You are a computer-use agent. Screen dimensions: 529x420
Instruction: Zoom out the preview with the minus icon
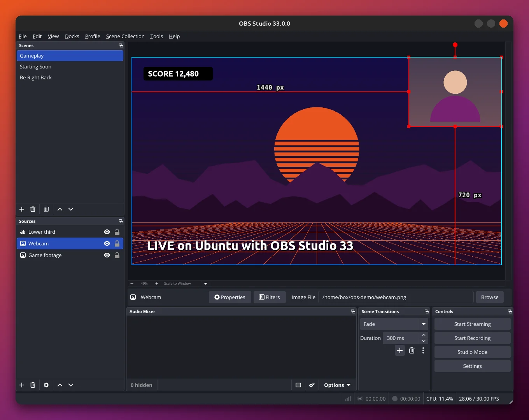[x=132, y=283]
